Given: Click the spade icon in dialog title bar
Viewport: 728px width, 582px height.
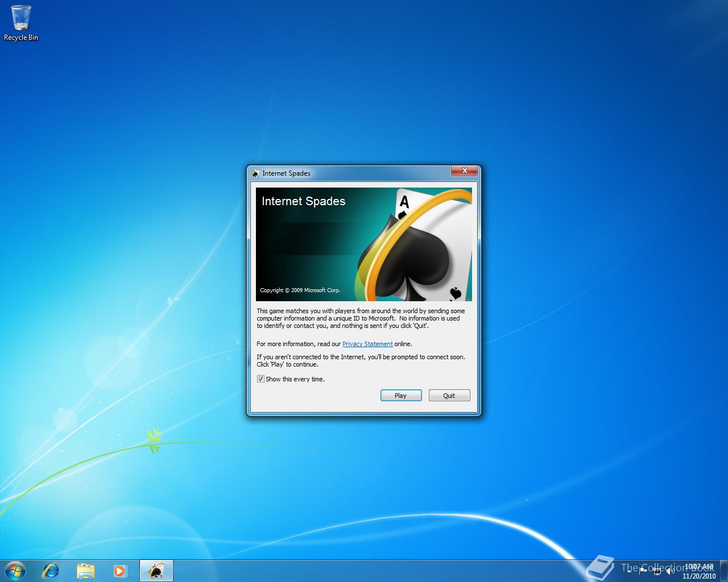Looking at the screenshot, I should pos(256,173).
